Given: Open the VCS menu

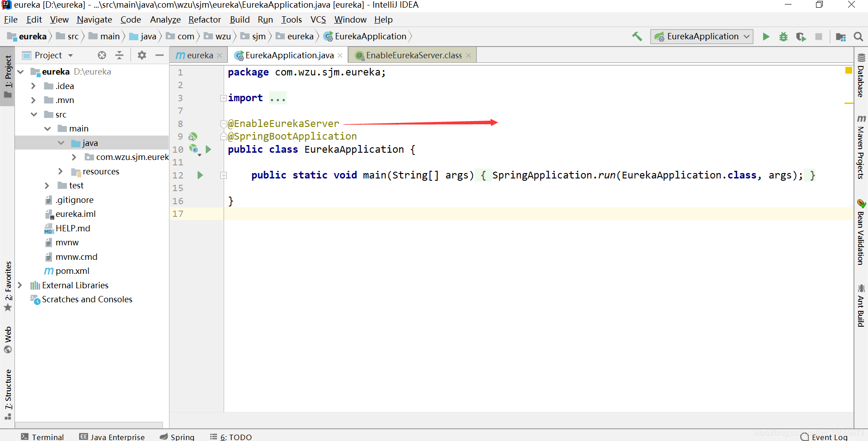Looking at the screenshot, I should click(318, 19).
